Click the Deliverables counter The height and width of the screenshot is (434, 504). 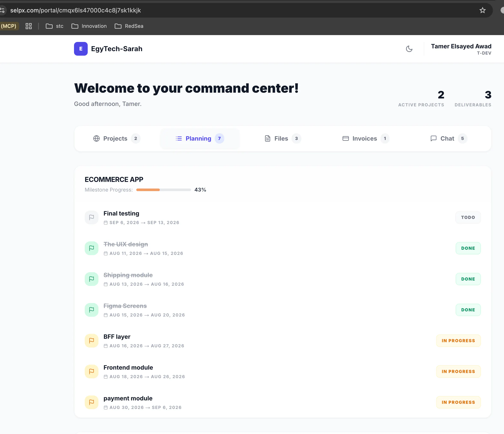473,98
